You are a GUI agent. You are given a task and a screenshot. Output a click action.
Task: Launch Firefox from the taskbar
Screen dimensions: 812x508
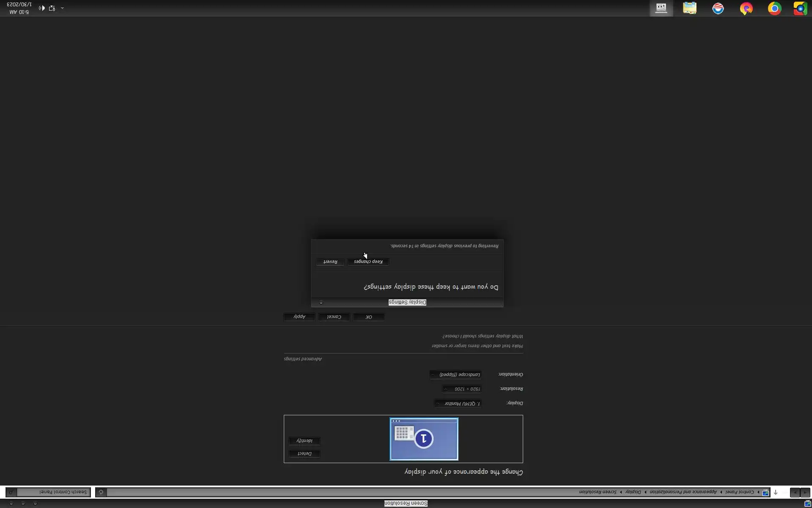[746, 8]
